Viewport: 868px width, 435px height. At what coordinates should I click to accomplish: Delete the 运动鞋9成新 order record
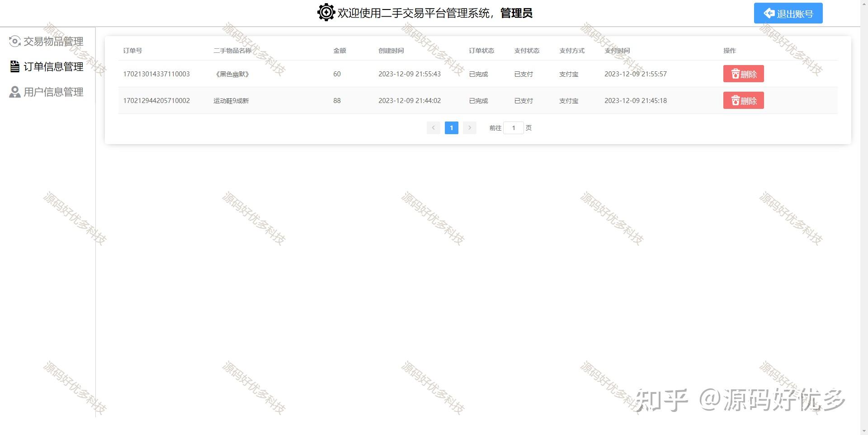coord(743,100)
